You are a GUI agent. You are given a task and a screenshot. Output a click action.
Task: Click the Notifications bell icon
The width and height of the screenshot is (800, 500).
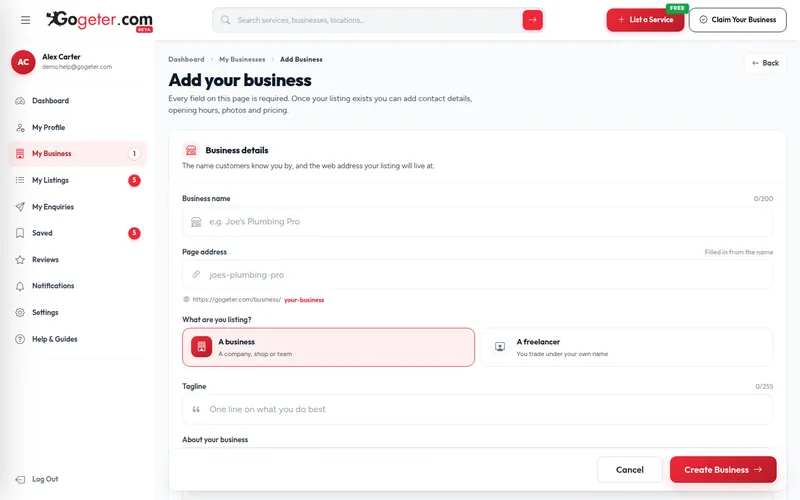pos(20,286)
